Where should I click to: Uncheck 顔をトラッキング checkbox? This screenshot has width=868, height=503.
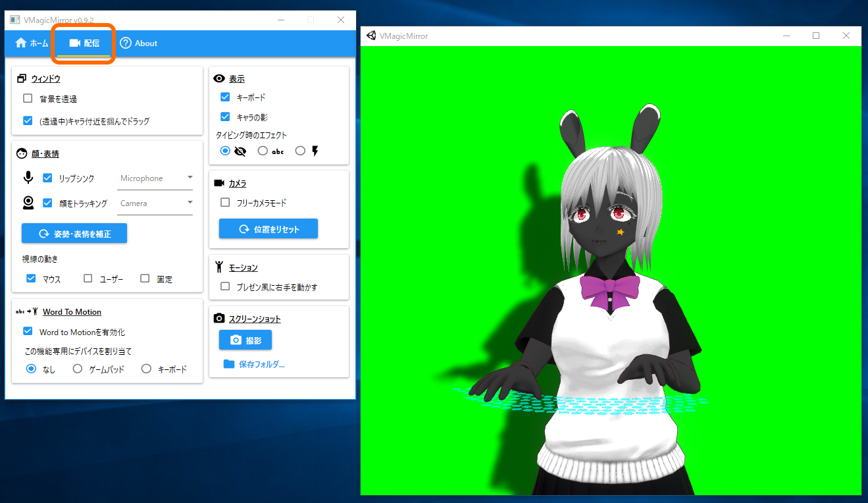[x=47, y=203]
